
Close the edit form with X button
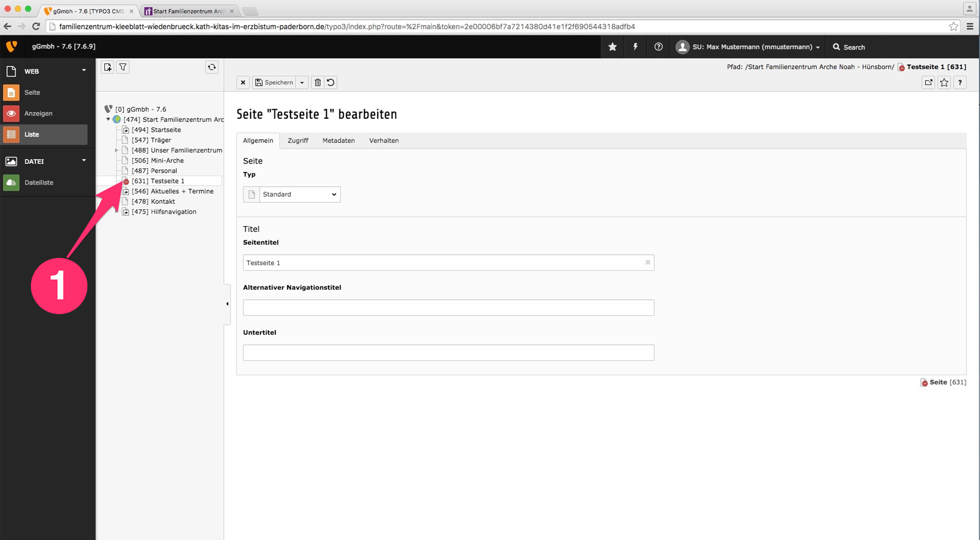click(243, 82)
